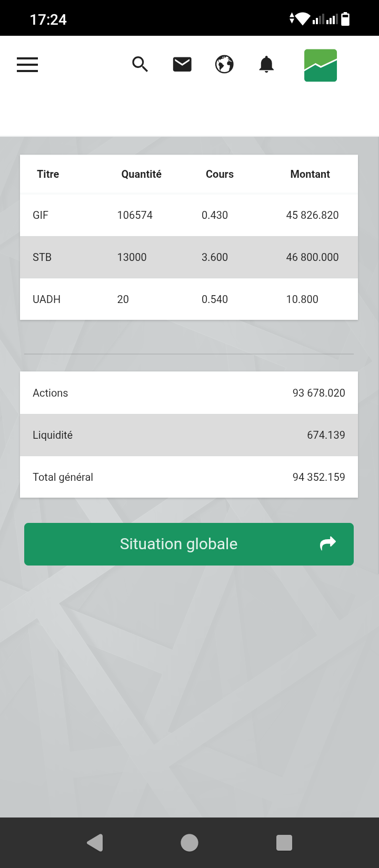Viewport: 379px width, 868px height.
Task: Tap the globe language icon
Action: tap(224, 65)
